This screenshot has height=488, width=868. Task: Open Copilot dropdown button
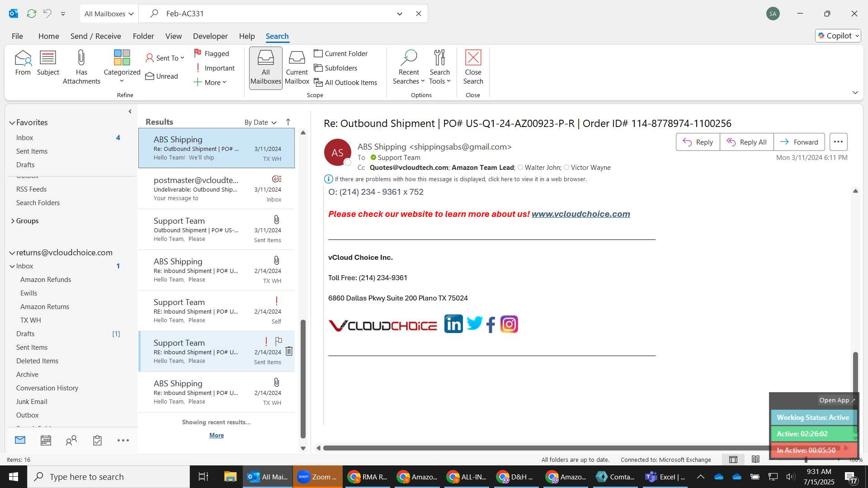(838, 36)
